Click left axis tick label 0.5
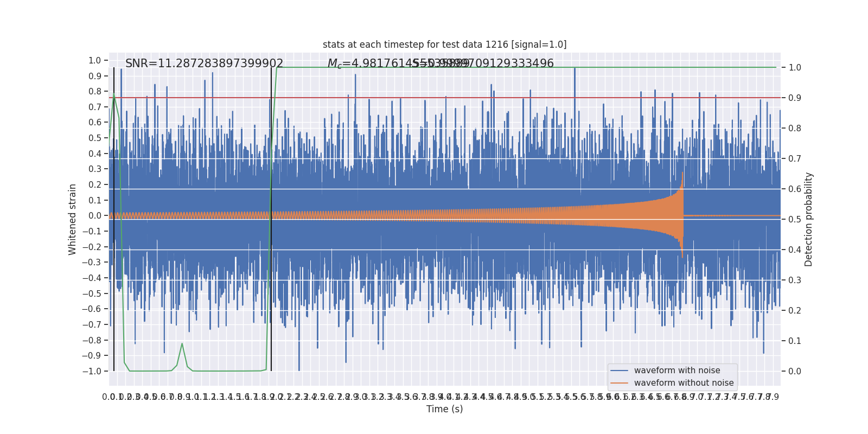868x434 pixels. tap(95, 138)
